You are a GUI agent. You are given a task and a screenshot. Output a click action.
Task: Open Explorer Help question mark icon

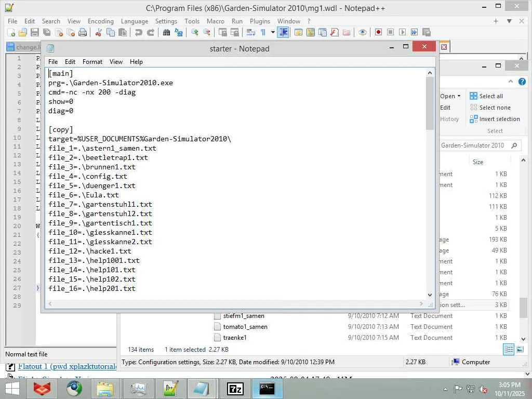522,82
